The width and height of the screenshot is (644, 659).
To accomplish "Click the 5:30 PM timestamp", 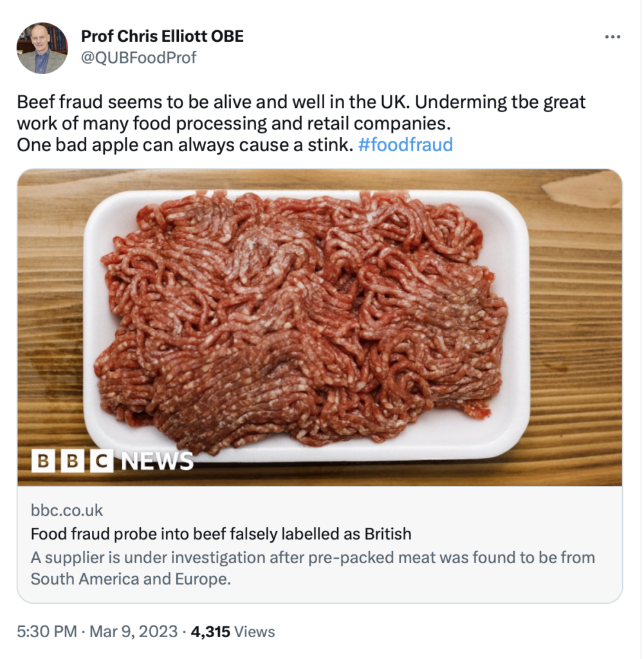I will 46,632.
